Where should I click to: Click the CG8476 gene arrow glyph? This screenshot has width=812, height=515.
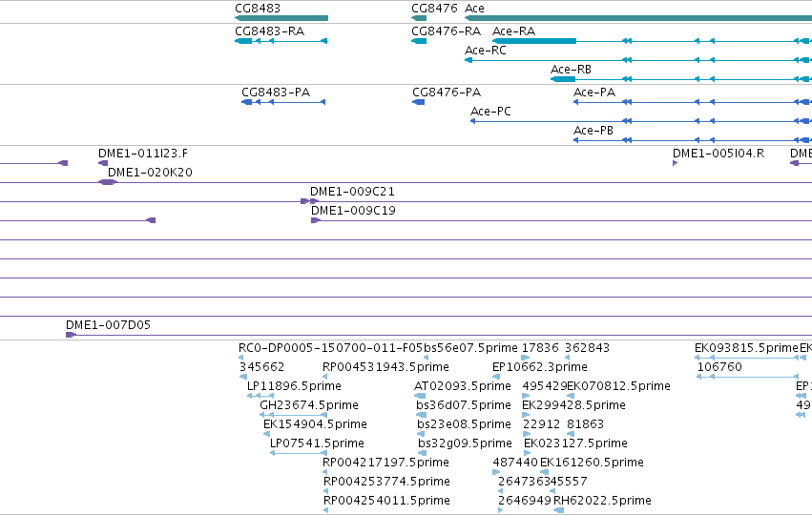[419, 18]
